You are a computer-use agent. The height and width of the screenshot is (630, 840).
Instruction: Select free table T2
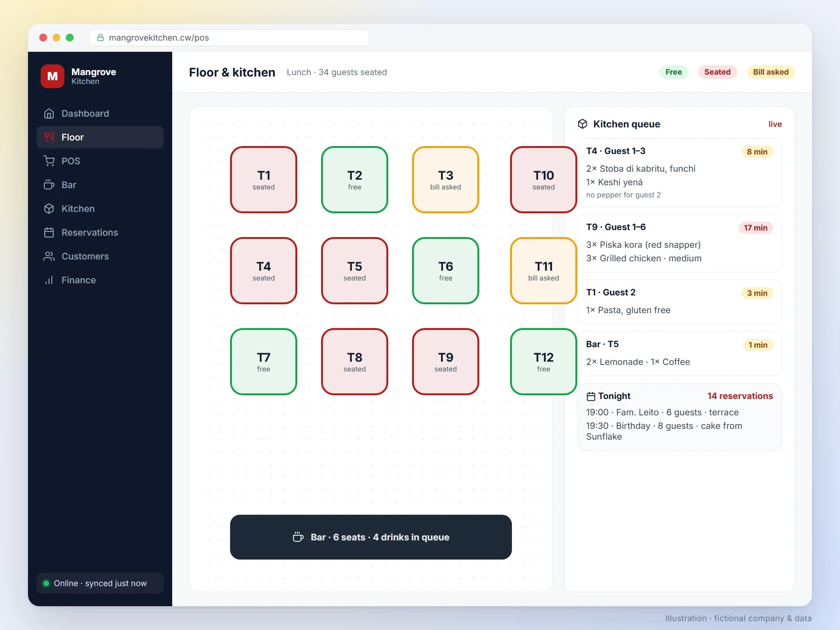coord(355,180)
